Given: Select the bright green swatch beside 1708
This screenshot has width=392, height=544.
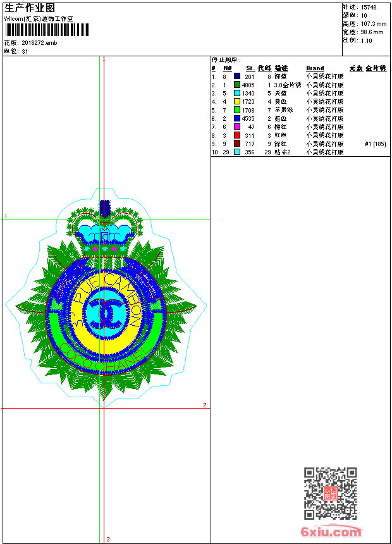Looking at the screenshot, I should tap(237, 110).
